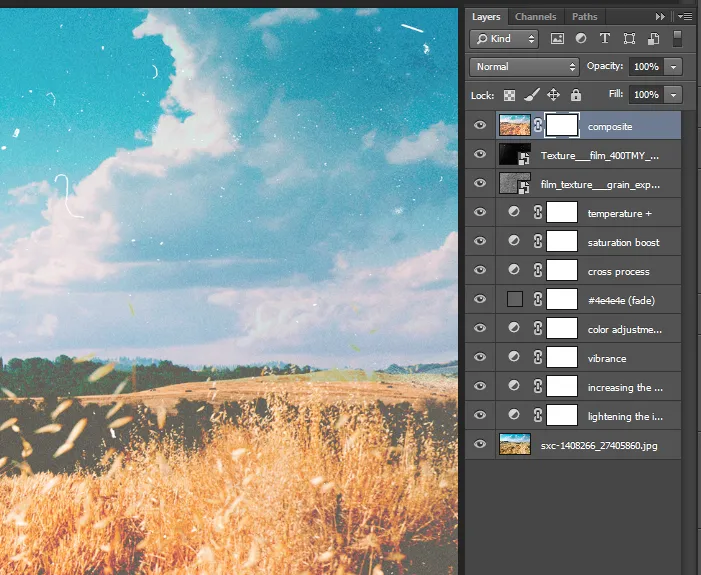Filter layers by adjustment layer type
This screenshot has height=575, width=701.
tap(581, 39)
